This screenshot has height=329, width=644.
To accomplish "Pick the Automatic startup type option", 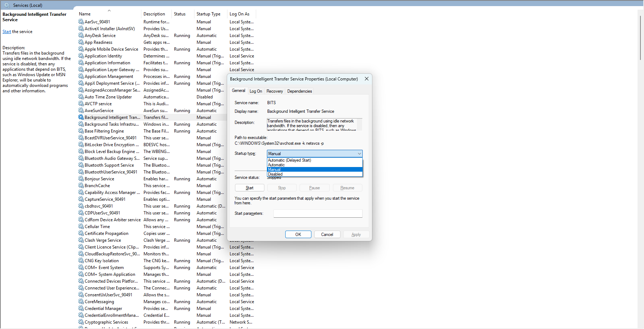I will tap(276, 165).
